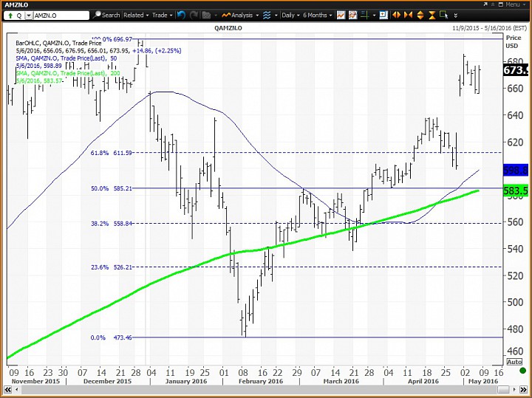Open the Related menu

[136, 16]
